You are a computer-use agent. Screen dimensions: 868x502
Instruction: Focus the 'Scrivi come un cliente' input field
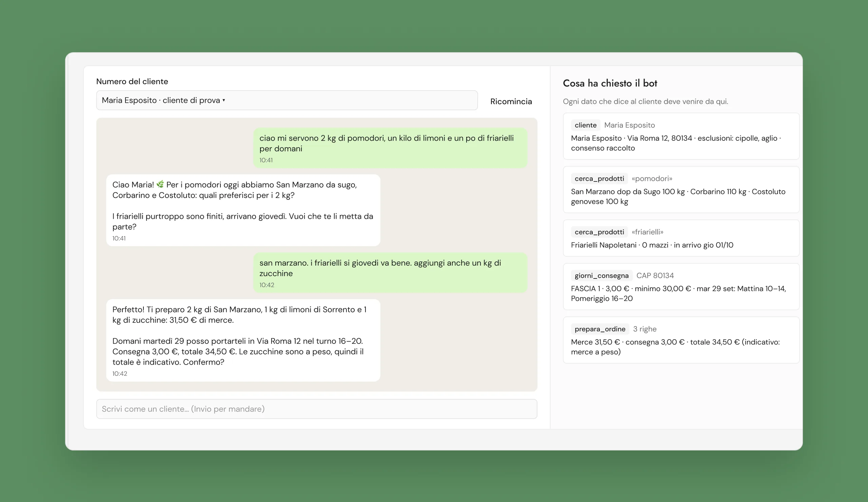click(317, 409)
